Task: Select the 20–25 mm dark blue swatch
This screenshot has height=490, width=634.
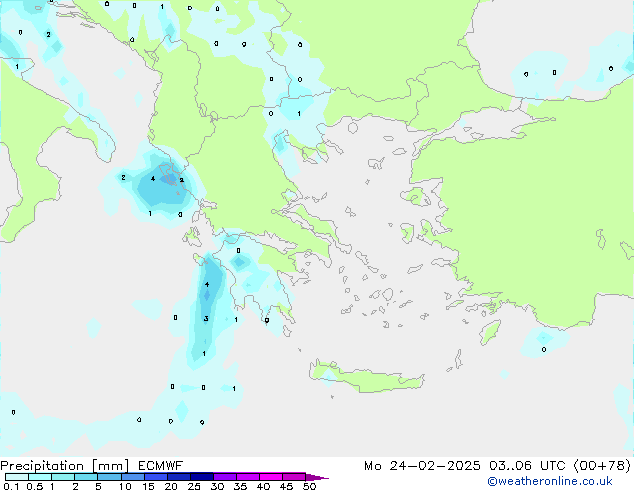Action: (178, 477)
